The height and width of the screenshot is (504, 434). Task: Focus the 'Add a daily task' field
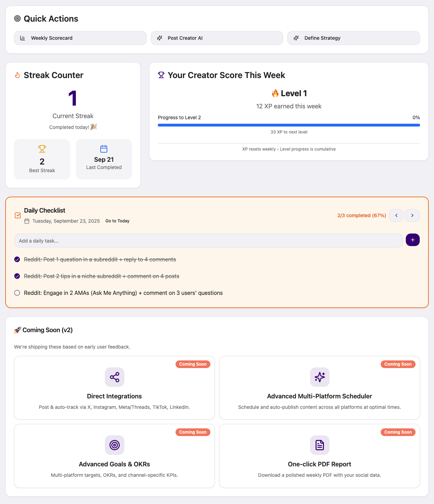pyautogui.click(x=208, y=241)
